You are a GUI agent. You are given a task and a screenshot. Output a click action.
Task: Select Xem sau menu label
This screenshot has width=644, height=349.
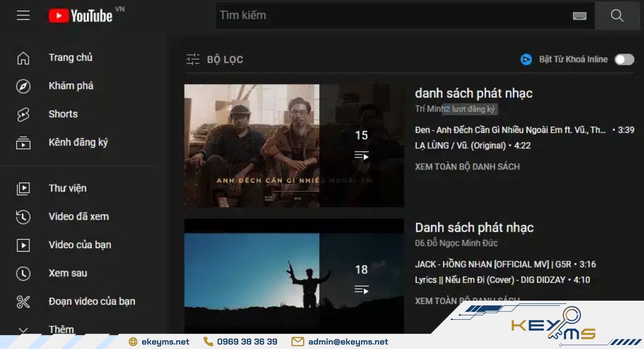[68, 273]
